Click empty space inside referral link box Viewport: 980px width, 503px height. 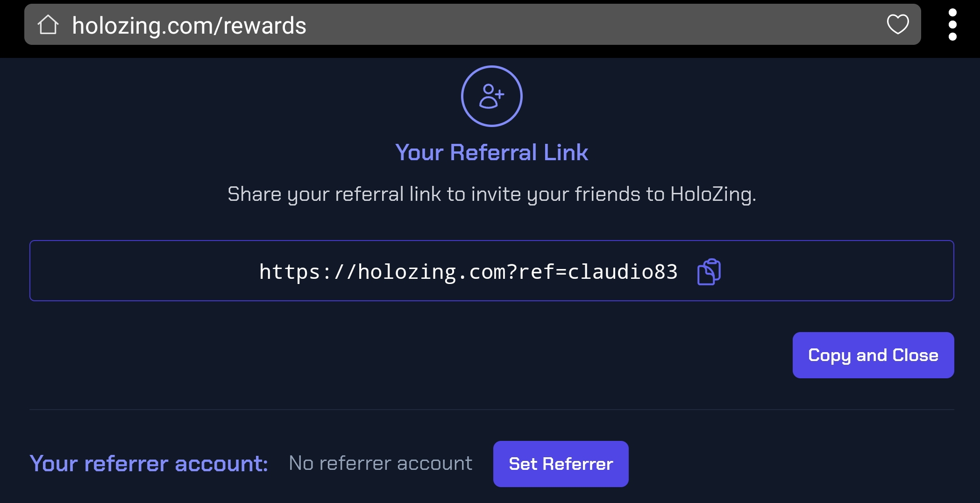click(140, 271)
